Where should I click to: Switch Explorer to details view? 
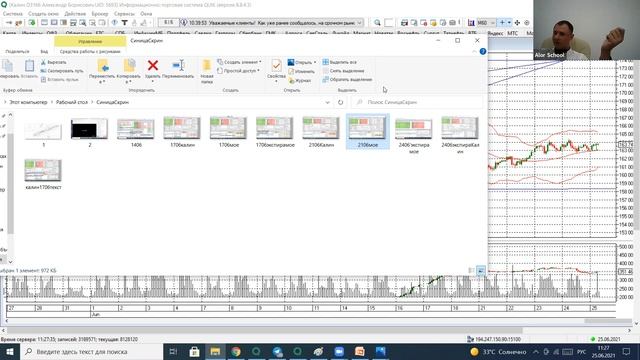pos(471,270)
